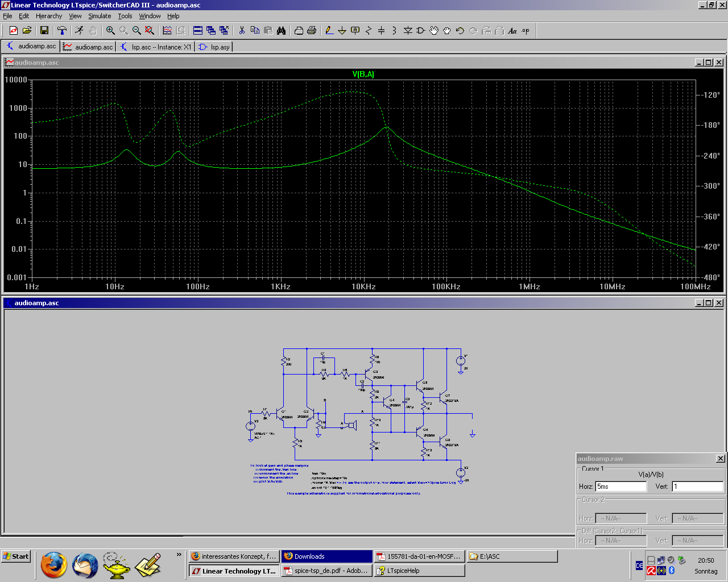
Task: Place a ground symbol with the Ground icon
Action: pos(342,31)
